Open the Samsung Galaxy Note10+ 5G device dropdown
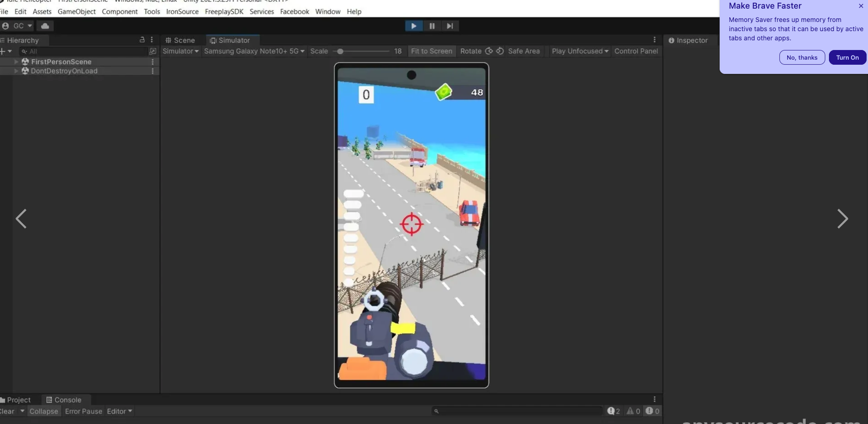The width and height of the screenshot is (868, 424). [254, 51]
